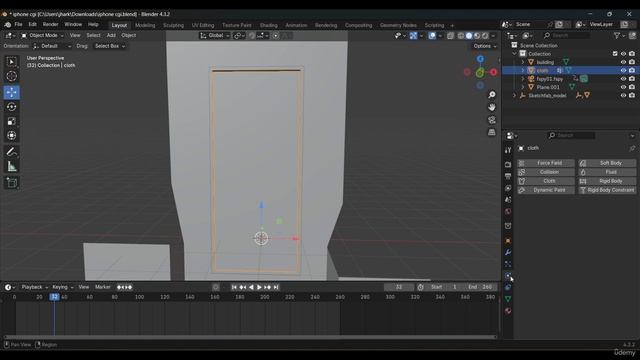Click the Soft Body physics button
Image resolution: width=640 pixels, height=360 pixels.
[607, 163]
